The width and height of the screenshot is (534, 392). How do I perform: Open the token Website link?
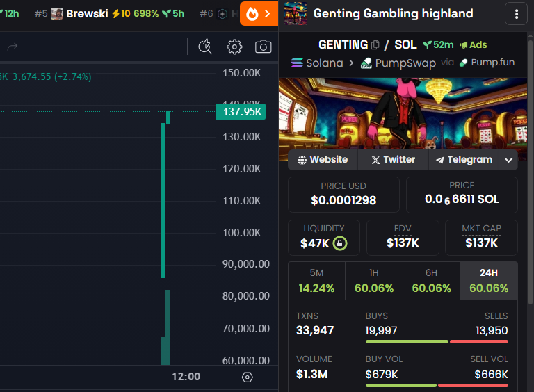click(x=323, y=160)
